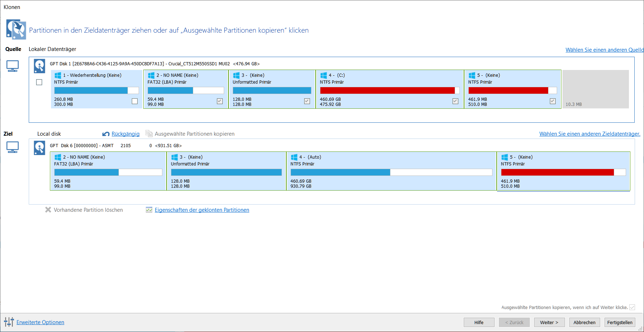The image size is (644, 332).
Task: Check the Wiederherstellung partition checkbox
Action: 135,101
